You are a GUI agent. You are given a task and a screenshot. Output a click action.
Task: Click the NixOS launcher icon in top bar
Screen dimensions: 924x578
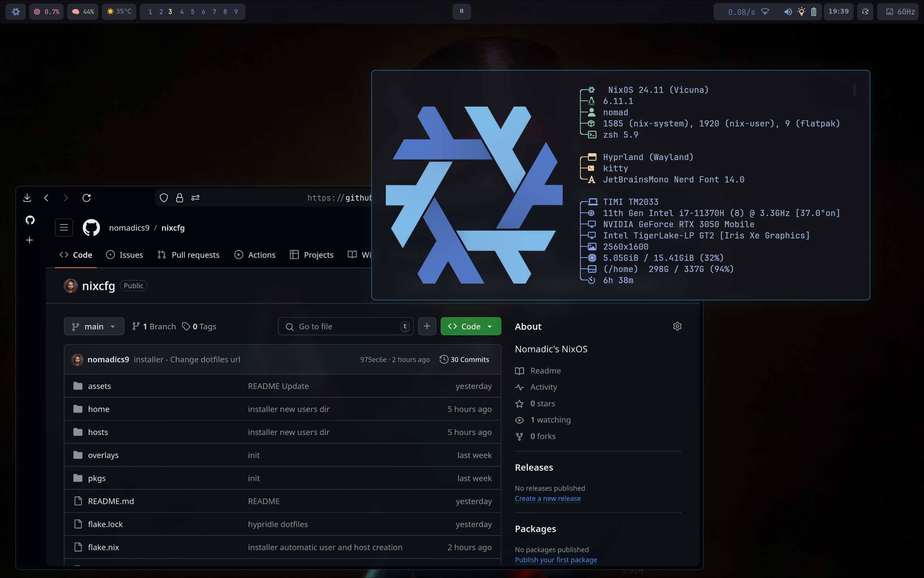(16, 12)
